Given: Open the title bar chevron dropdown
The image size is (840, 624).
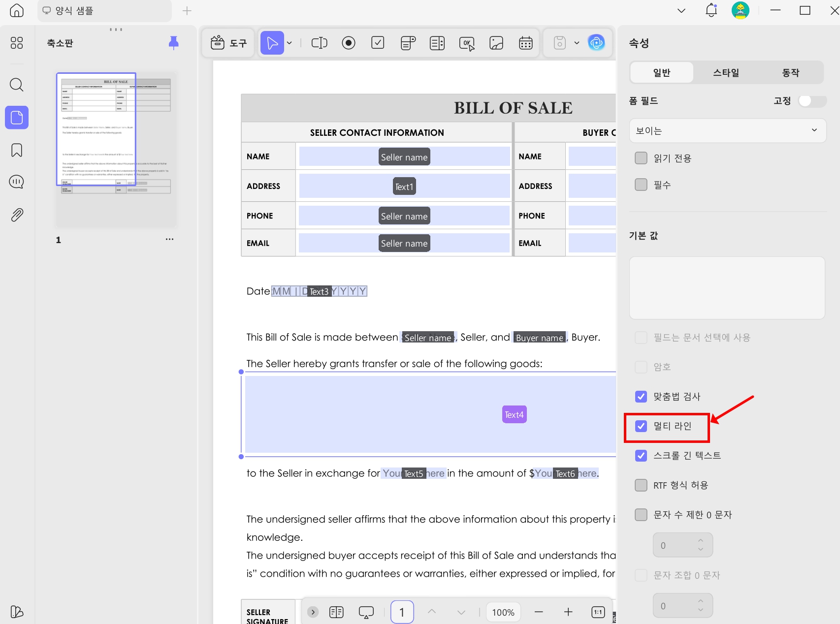Looking at the screenshot, I should pos(681,10).
